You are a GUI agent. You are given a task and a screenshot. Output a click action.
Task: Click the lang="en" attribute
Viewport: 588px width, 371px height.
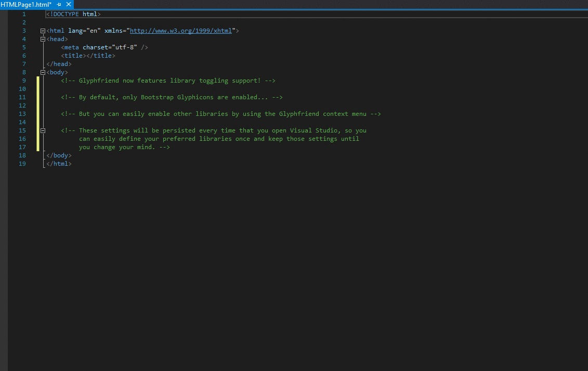point(84,31)
